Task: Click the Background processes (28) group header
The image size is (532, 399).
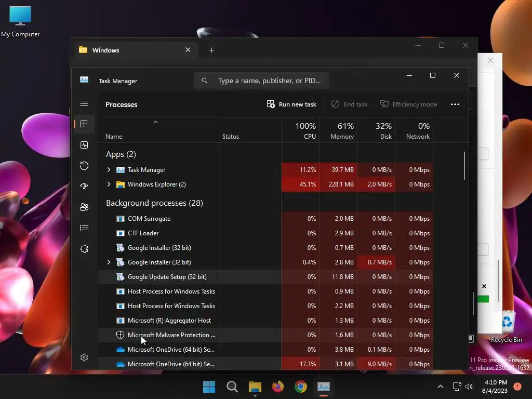Action: pos(154,203)
